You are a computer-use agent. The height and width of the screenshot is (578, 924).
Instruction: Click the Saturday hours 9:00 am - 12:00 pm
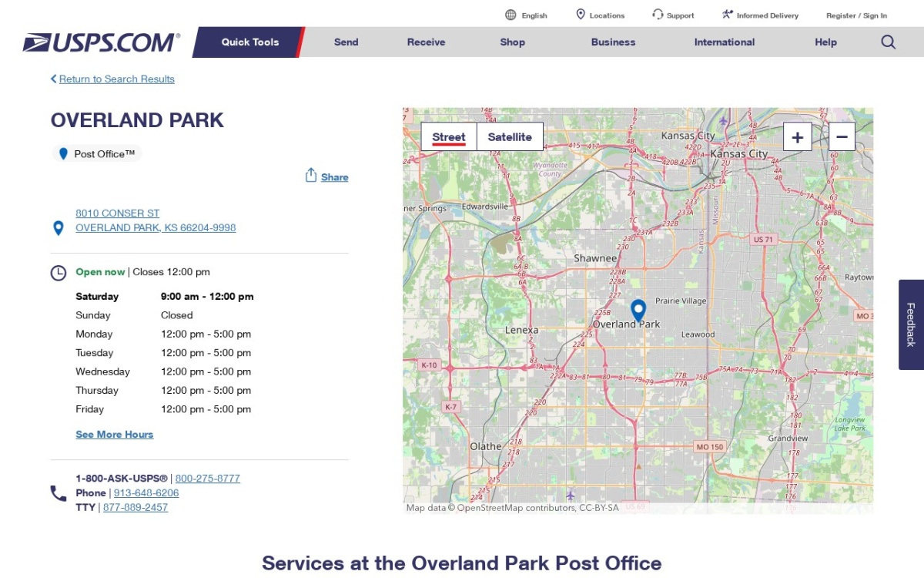point(207,297)
